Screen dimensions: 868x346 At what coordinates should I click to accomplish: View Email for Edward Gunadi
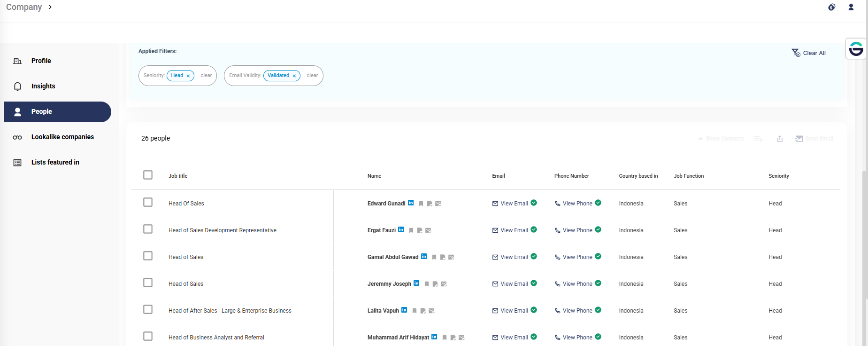point(510,204)
